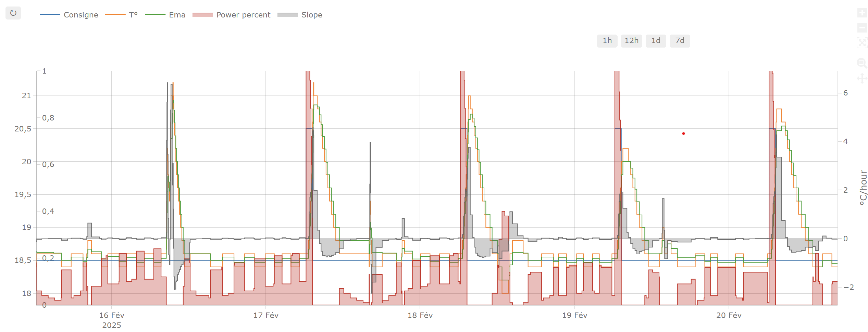Toggle Slope series in legend
Viewport: 868px width, 332px height.
pyautogui.click(x=311, y=15)
